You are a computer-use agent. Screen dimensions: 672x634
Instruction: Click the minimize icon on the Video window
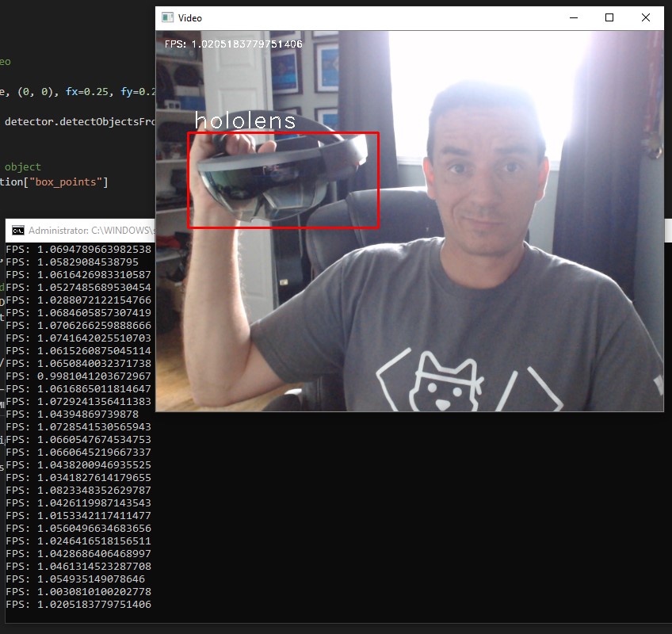[x=575, y=17]
